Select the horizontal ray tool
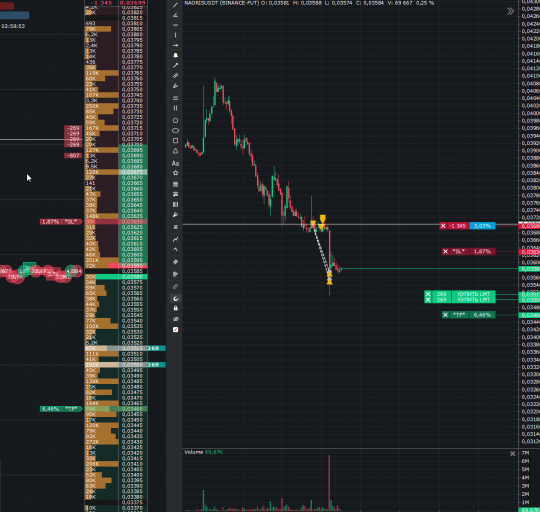540x512 pixels. tap(175, 45)
